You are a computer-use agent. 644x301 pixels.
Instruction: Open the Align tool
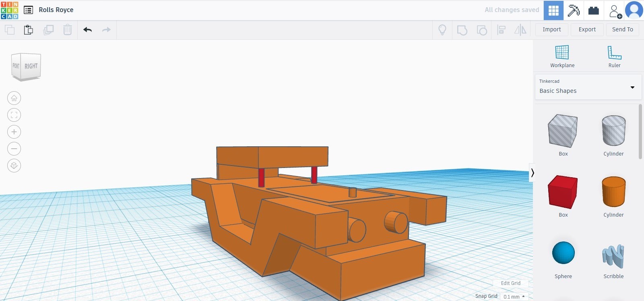coord(501,30)
